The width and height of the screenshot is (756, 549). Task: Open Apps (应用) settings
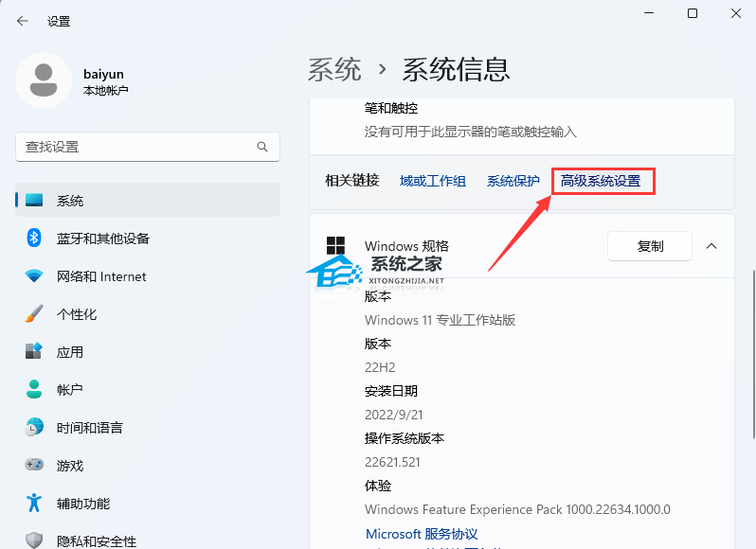pyautogui.click(x=70, y=352)
